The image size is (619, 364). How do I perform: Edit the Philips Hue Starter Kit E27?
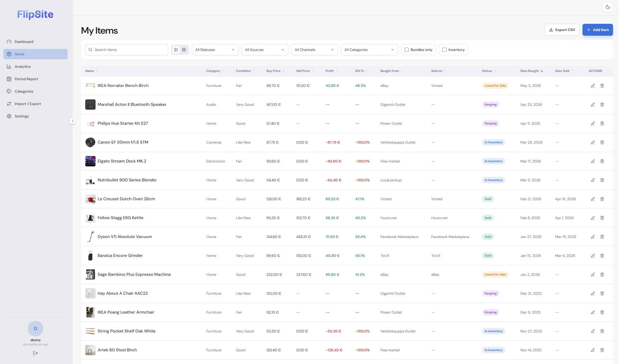click(x=593, y=123)
